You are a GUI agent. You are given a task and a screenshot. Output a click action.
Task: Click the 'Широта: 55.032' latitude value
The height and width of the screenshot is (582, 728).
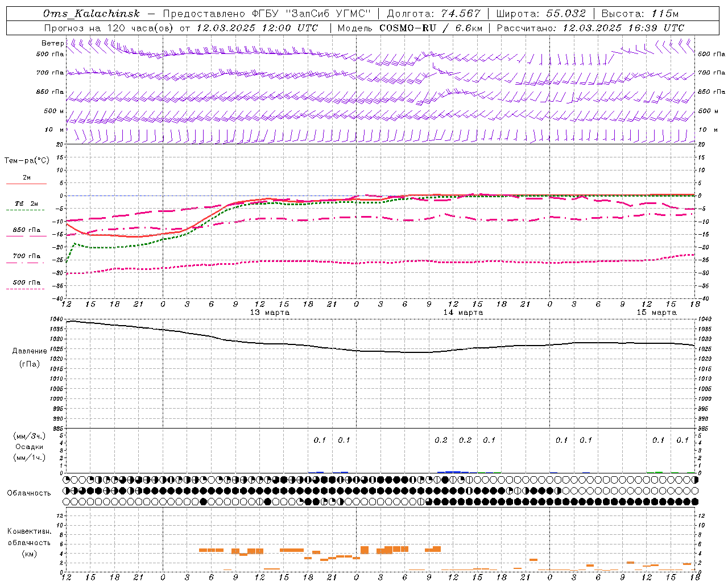tap(541, 14)
